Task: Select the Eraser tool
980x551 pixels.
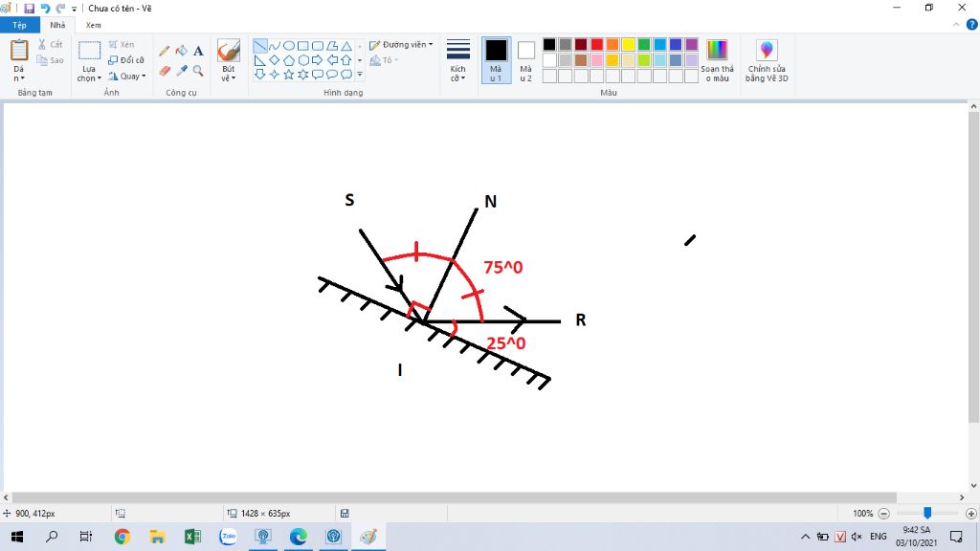Action: pos(165,71)
